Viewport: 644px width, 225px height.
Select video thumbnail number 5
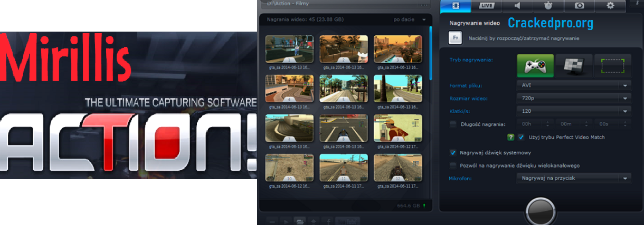point(343,89)
